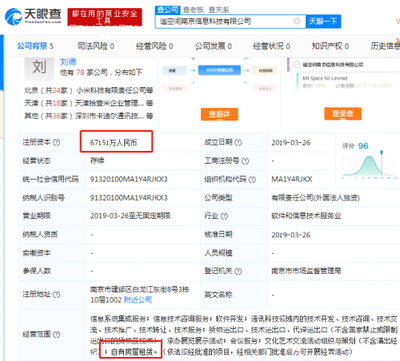Open the 公司发展 0 tab
The image size is (400, 361).
pyautogui.click(x=213, y=46)
